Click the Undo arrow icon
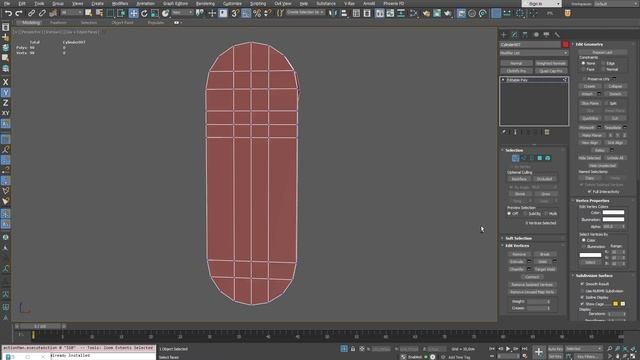Screen dimensions: 640x360 8,13
